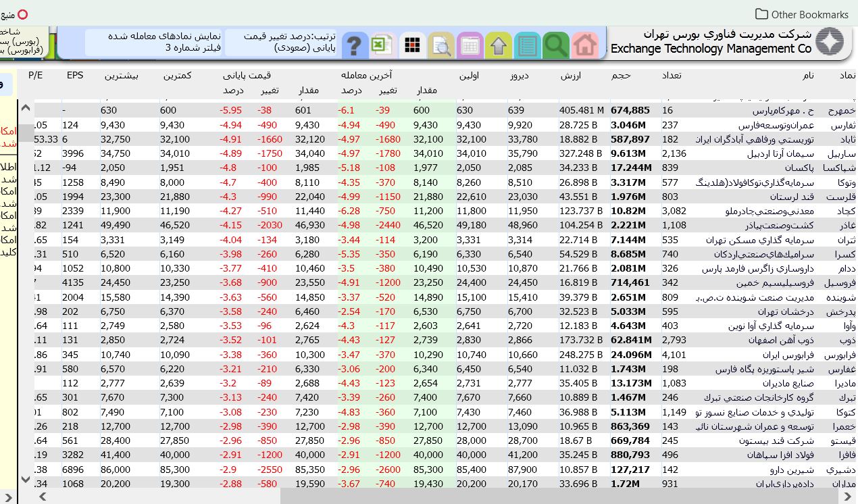
Task: Open symbol وتوکا in the نماد column
Action: pyautogui.click(x=845, y=182)
